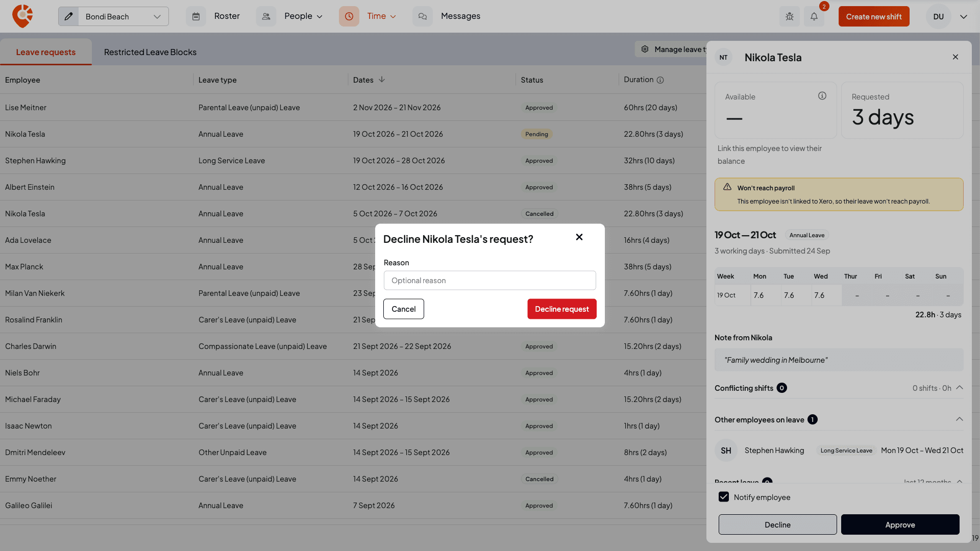The height and width of the screenshot is (551, 980).
Task: Expand the People menu chevron
Action: coord(320,17)
